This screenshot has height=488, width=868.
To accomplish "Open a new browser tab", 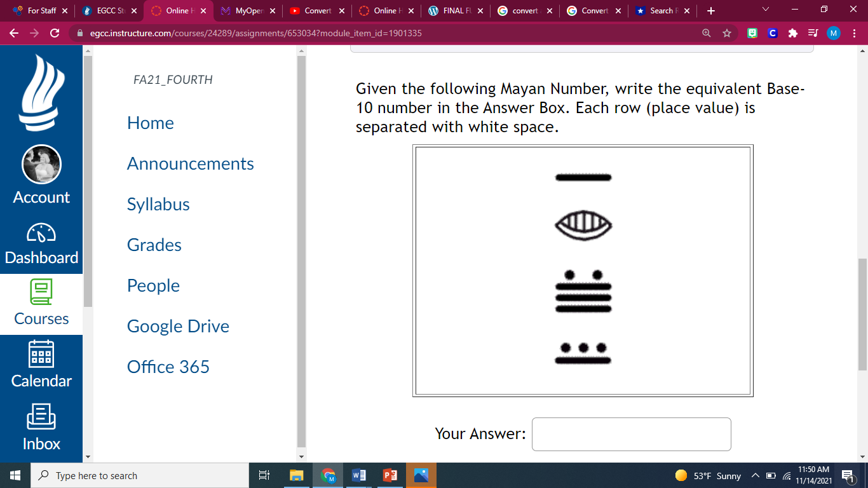I will coord(710,11).
